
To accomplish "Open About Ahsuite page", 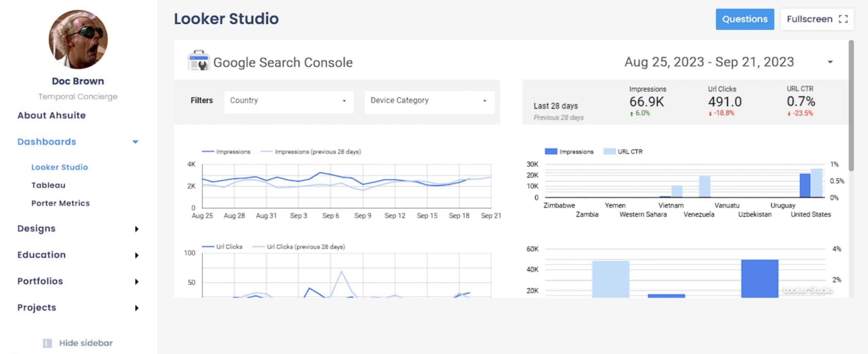I will [x=52, y=115].
